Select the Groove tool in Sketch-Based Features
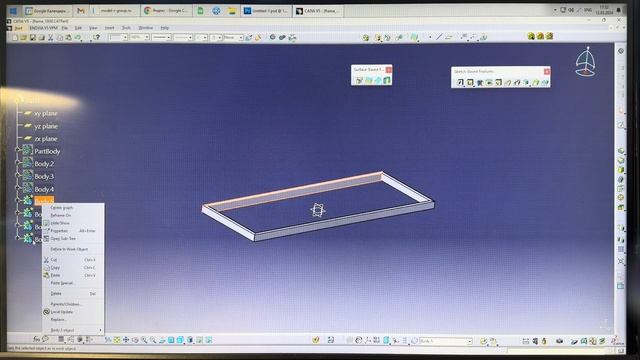Image resolution: width=640 pixels, height=360 pixels. pos(489,82)
